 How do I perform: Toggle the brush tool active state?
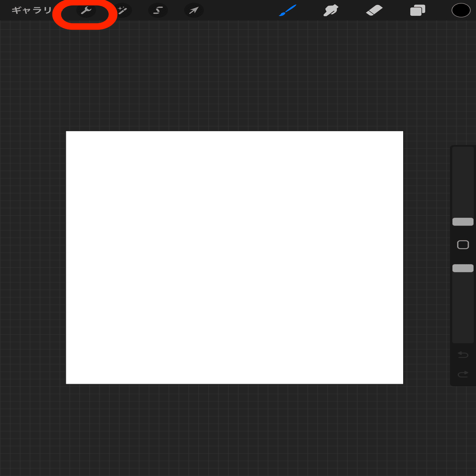288,10
